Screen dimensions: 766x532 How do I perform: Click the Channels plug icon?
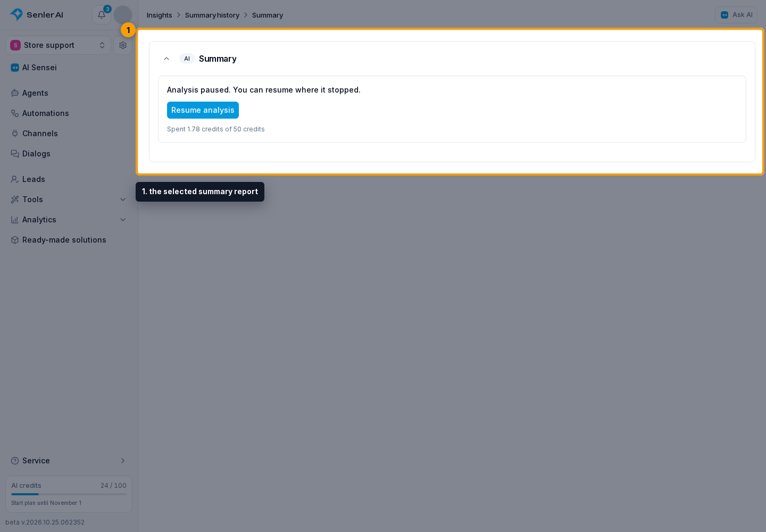(15, 134)
